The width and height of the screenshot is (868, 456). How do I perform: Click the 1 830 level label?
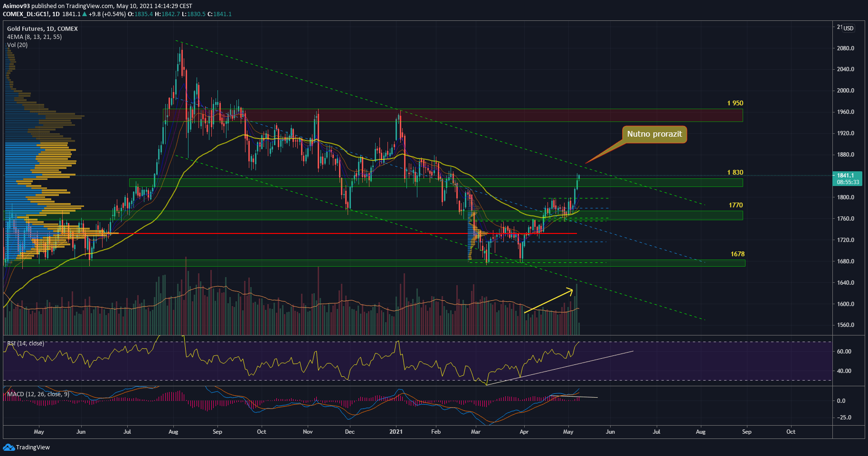735,172
